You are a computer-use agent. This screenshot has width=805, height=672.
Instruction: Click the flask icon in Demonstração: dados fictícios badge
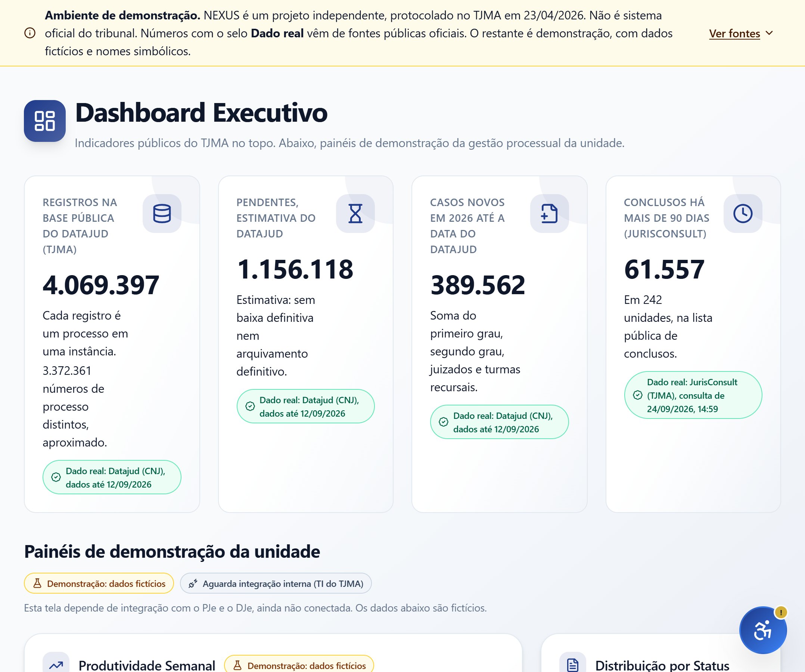pyautogui.click(x=37, y=584)
